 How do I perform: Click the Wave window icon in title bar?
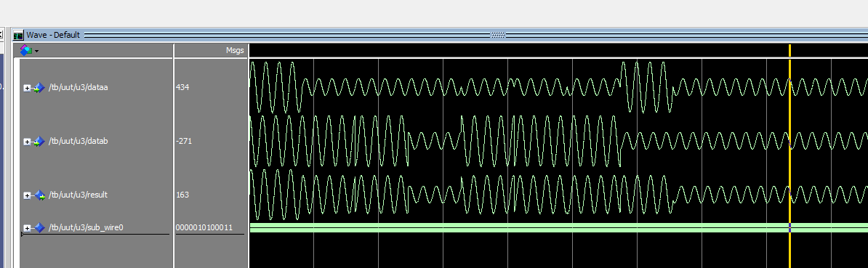click(x=18, y=36)
